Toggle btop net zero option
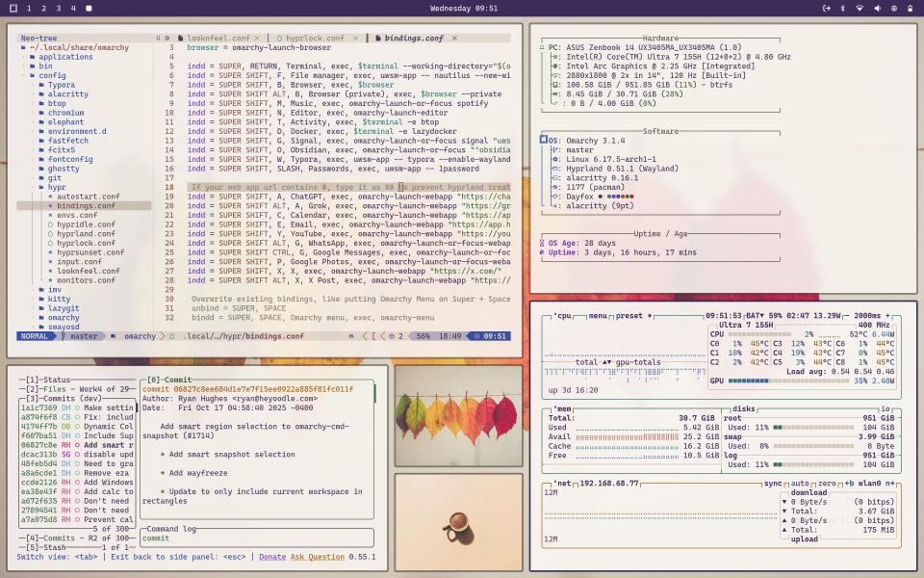The height and width of the screenshot is (578, 924). pos(826,483)
